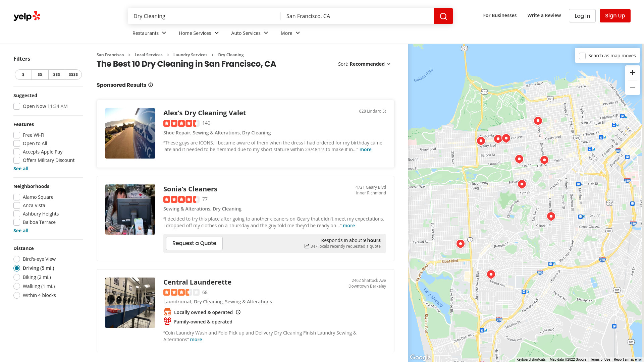Check Offers Military Discount filter
This screenshot has height=362, width=644.
pos(17,160)
